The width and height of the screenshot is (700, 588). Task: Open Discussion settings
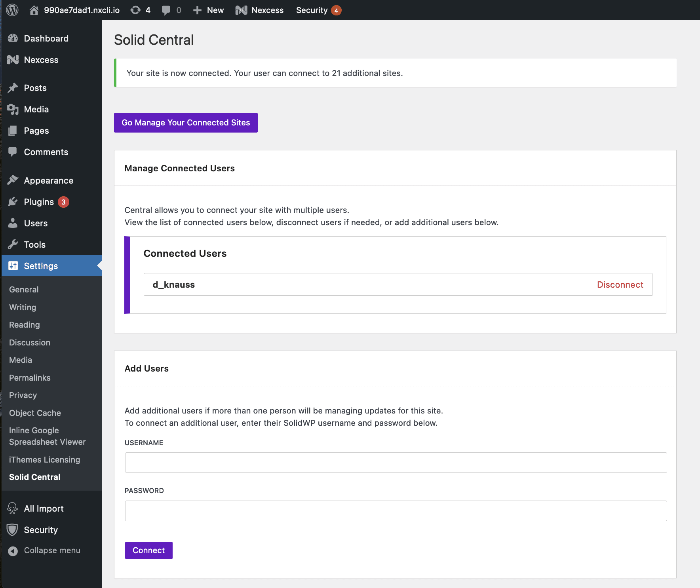tap(30, 342)
